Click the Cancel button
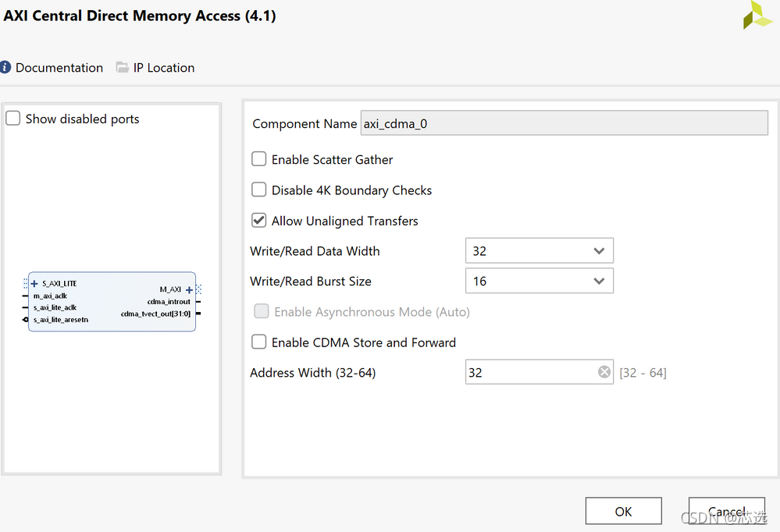Image resolution: width=780 pixels, height=532 pixels. pyautogui.click(x=726, y=512)
